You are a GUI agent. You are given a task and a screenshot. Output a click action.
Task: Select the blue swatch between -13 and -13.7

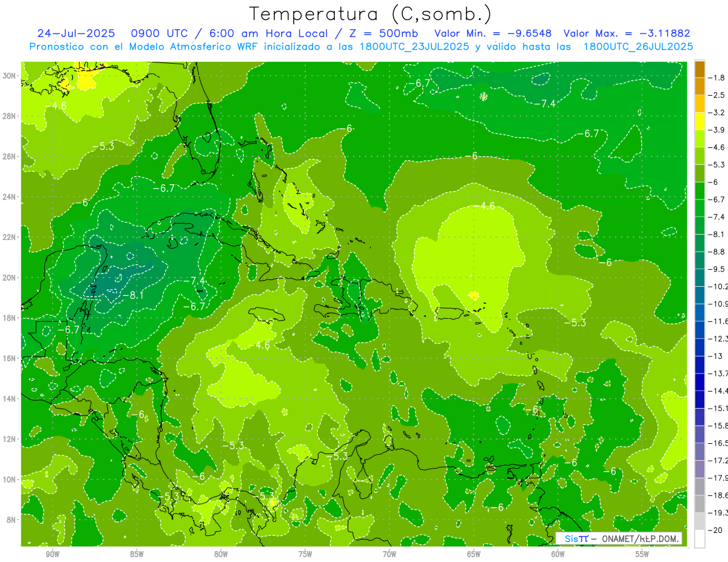699,364
